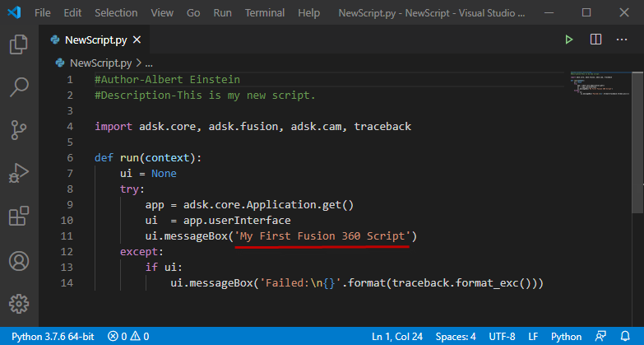Image resolution: width=644 pixels, height=345 pixels.
Task: Open the Run menu
Action: [x=222, y=12]
